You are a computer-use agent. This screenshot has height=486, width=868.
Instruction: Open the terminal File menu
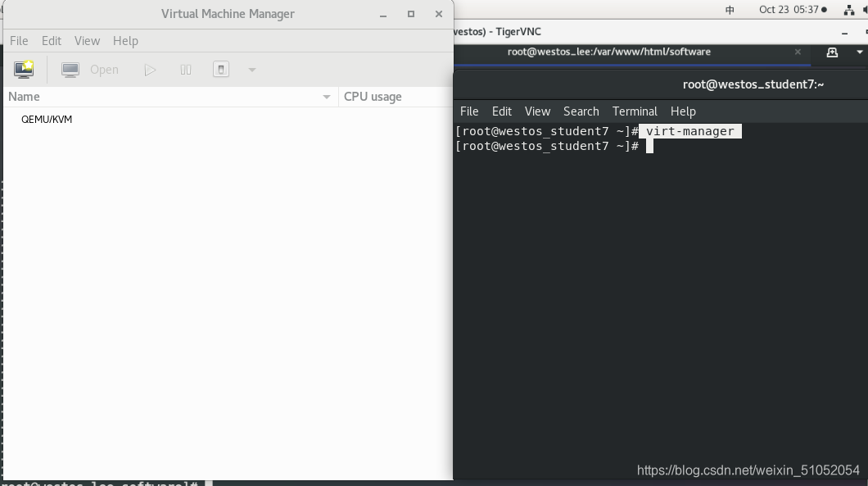469,111
